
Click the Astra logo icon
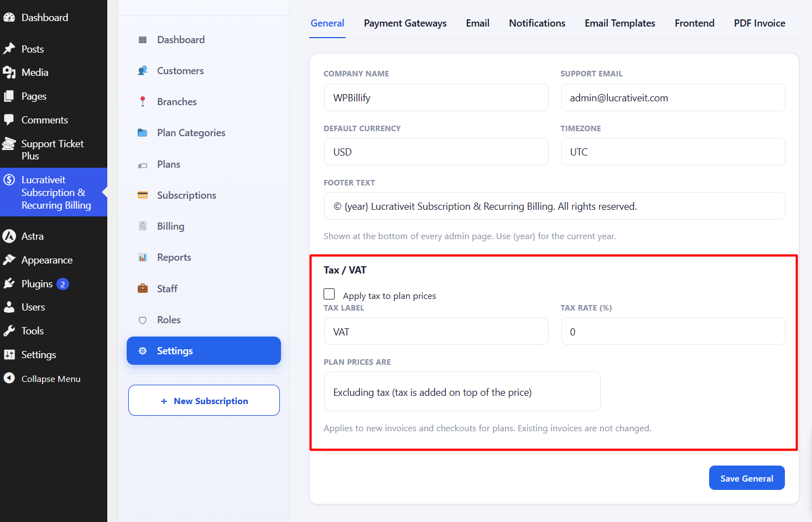pyautogui.click(x=9, y=236)
